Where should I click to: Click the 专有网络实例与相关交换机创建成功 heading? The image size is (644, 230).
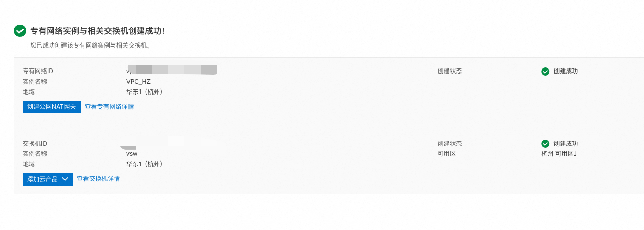click(x=98, y=31)
